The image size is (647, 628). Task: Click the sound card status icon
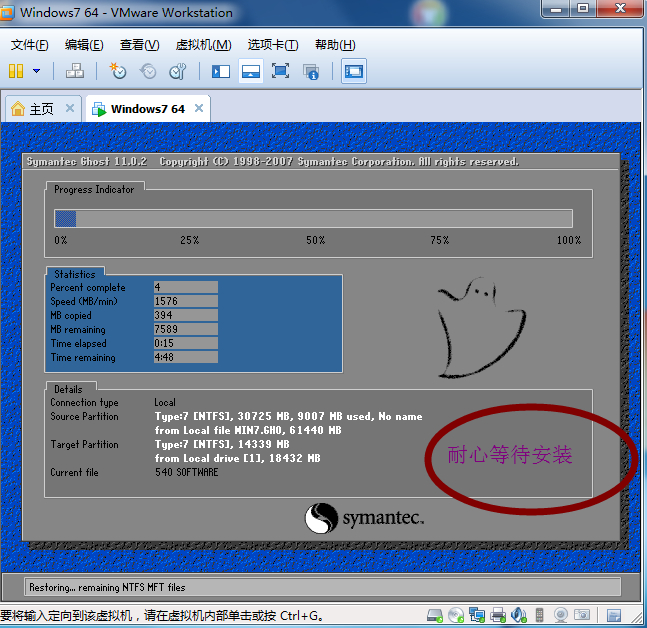click(x=519, y=615)
